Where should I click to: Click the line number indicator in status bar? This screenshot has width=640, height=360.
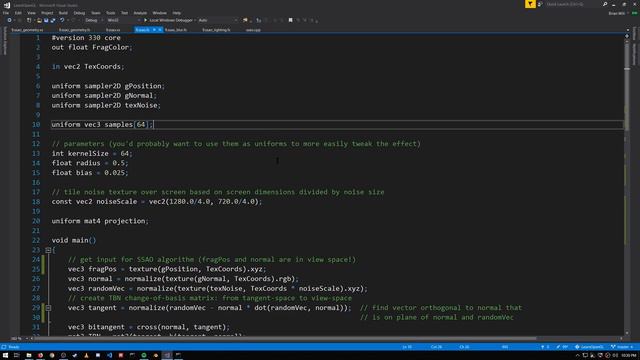[407, 347]
